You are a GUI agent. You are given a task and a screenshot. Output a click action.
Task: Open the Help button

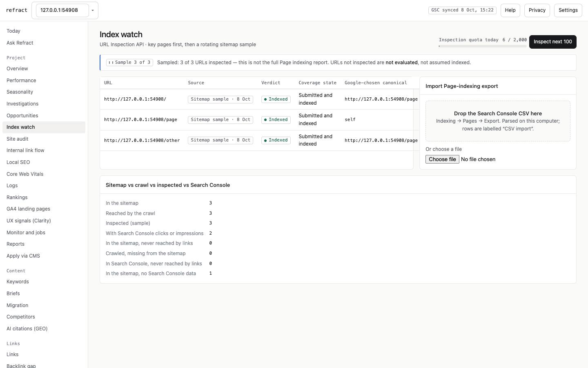(510, 10)
